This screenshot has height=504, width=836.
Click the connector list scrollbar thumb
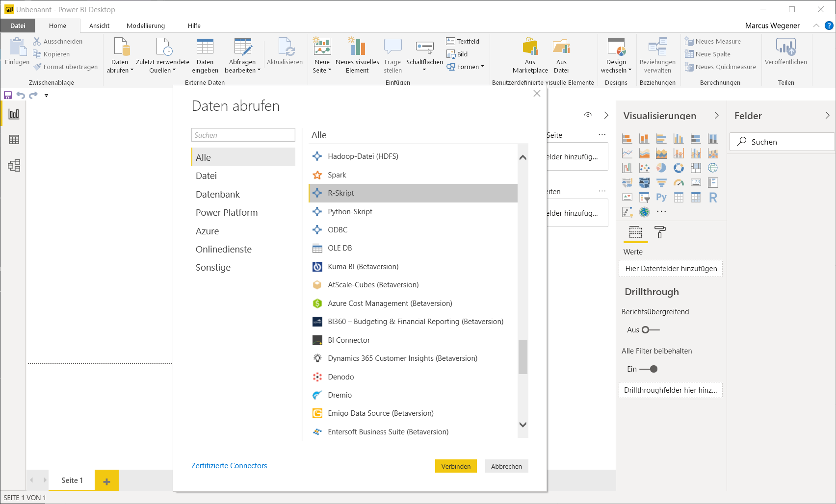523,357
